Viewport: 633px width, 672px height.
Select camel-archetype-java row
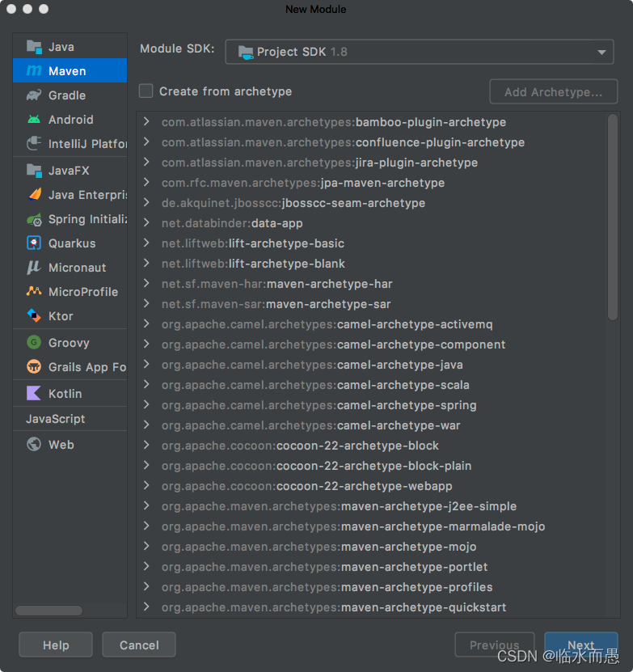coord(372,364)
